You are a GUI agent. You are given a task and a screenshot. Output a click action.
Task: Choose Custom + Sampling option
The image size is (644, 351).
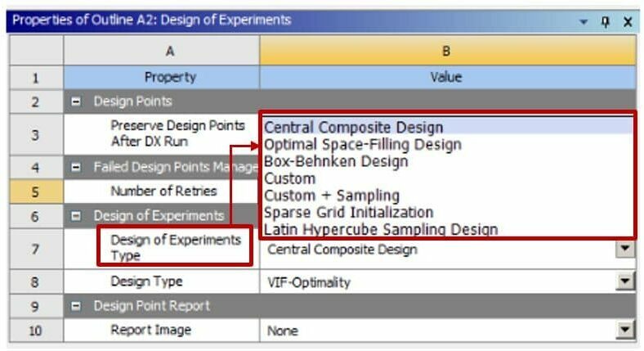click(332, 196)
